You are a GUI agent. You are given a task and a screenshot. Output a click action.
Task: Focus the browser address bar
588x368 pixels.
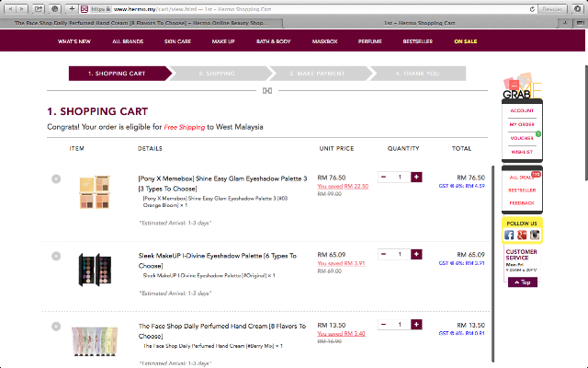pos(308,9)
